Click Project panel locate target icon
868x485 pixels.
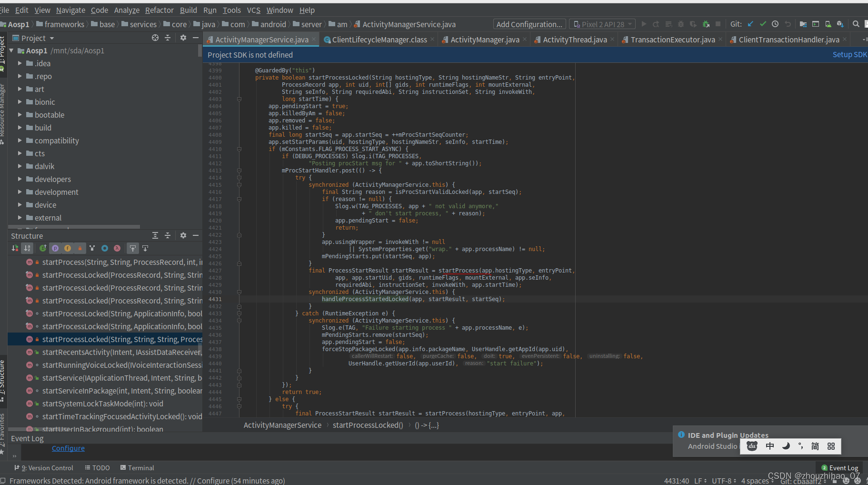tap(155, 38)
